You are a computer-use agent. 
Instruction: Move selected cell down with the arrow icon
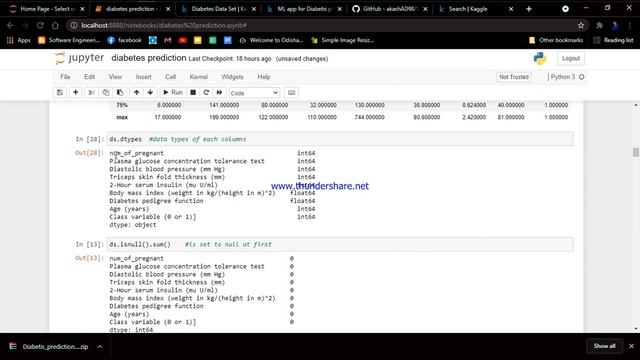click(150, 93)
